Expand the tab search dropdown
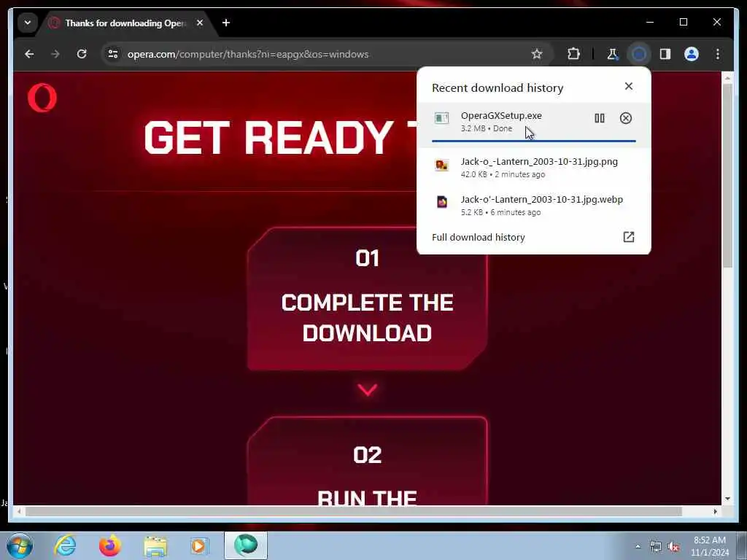747x560 pixels. coord(28,23)
